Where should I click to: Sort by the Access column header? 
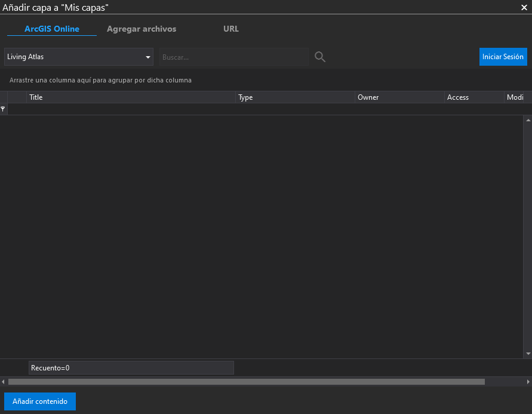(x=474, y=97)
